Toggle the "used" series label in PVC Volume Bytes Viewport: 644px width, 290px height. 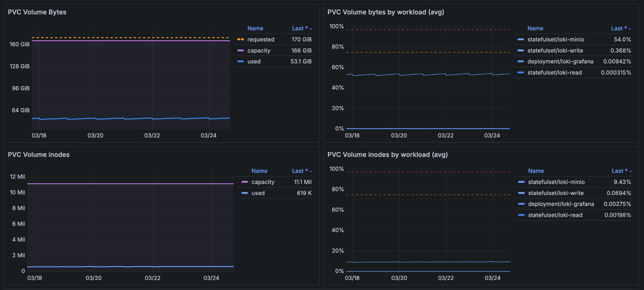254,62
